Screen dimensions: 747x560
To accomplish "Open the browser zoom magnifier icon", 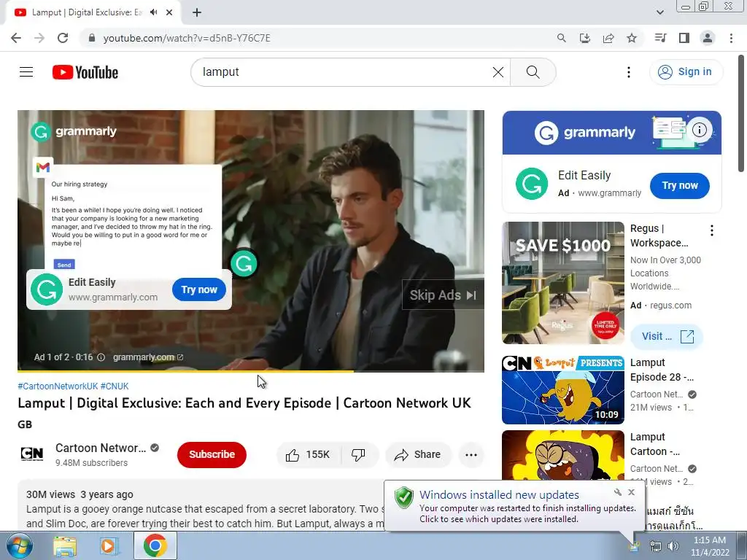I will (562, 38).
